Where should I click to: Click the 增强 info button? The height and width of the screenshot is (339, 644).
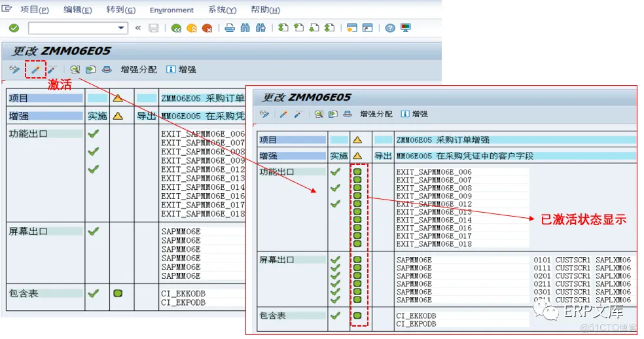click(181, 69)
